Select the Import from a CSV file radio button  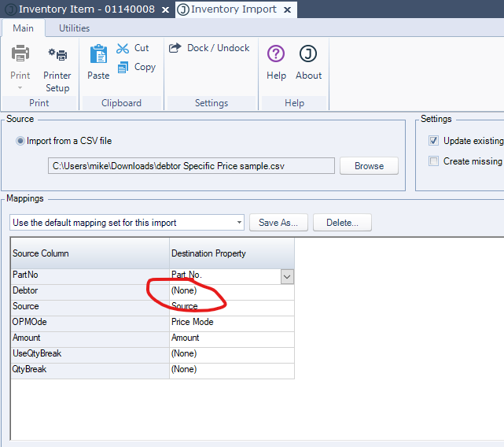click(20, 141)
